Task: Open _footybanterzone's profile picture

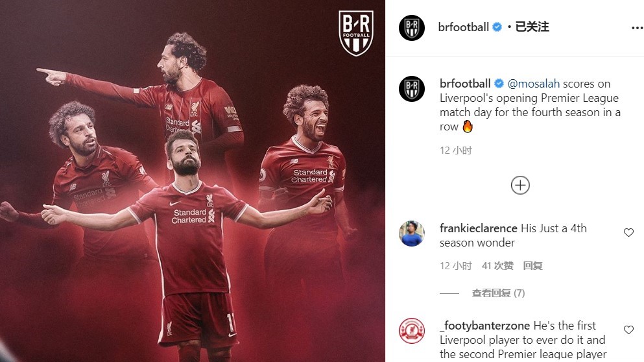Action: [412, 330]
